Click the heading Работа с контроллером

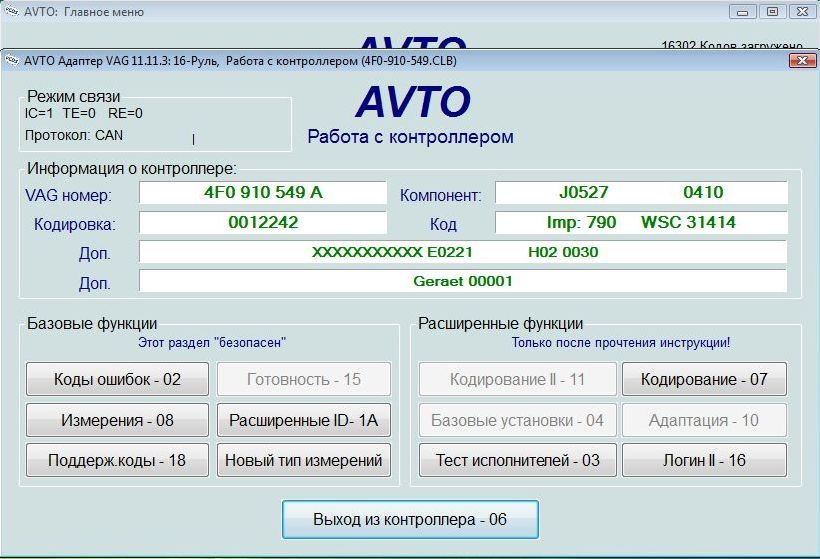[x=411, y=136]
